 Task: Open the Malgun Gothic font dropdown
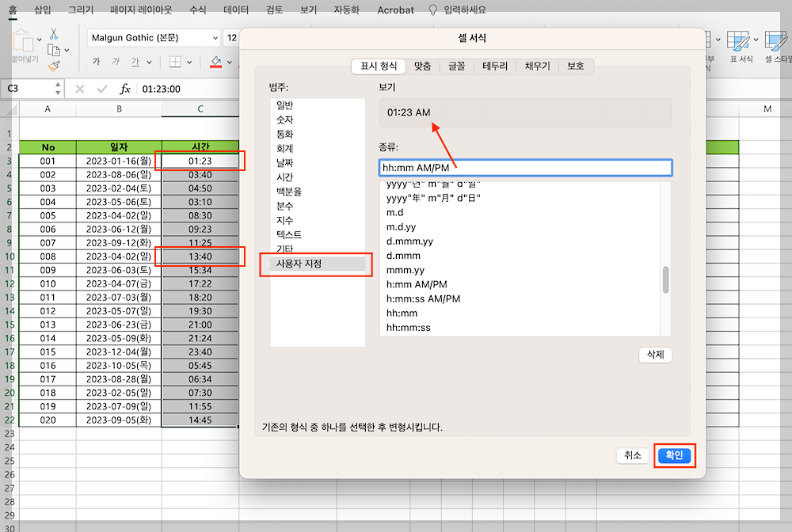click(x=153, y=37)
